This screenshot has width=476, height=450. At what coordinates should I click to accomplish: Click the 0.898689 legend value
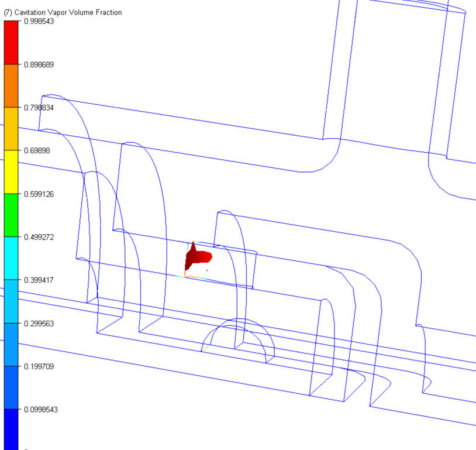[39, 64]
